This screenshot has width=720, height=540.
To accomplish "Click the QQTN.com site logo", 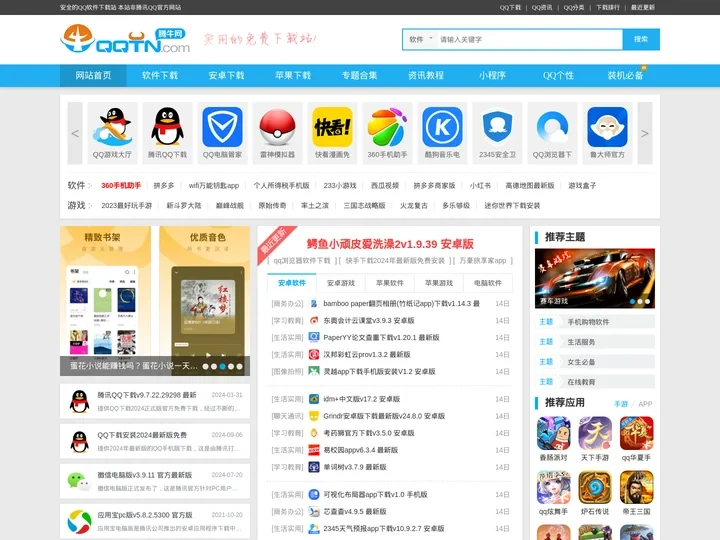I will (125, 39).
